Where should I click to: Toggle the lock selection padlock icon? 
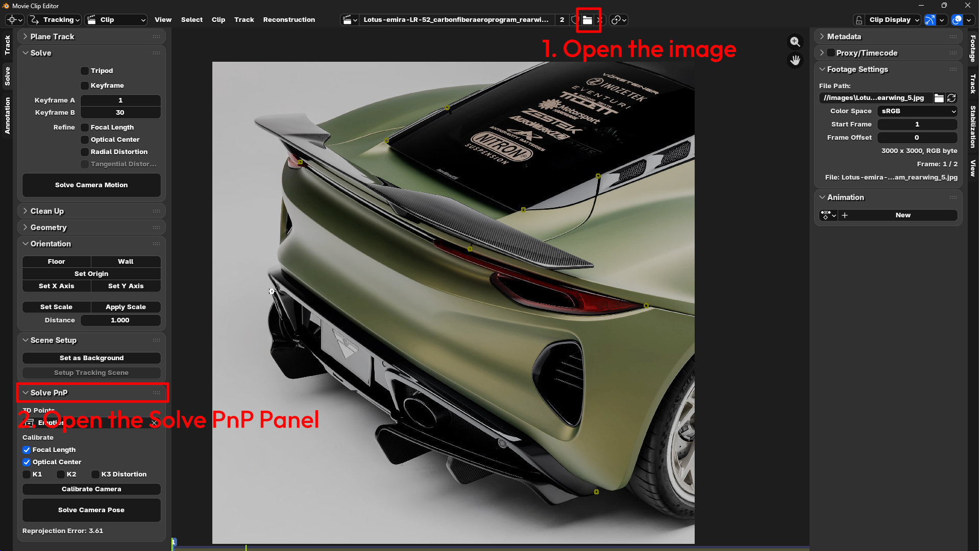[859, 20]
